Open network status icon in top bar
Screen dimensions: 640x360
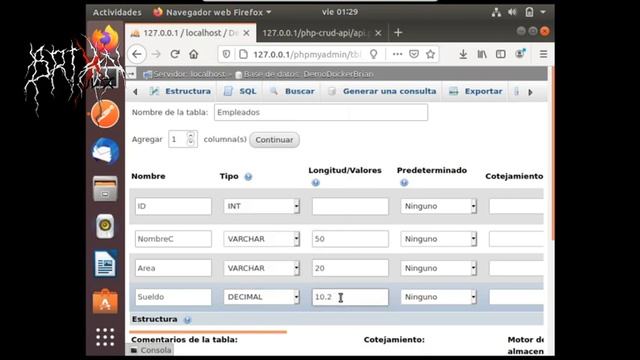tap(496, 12)
